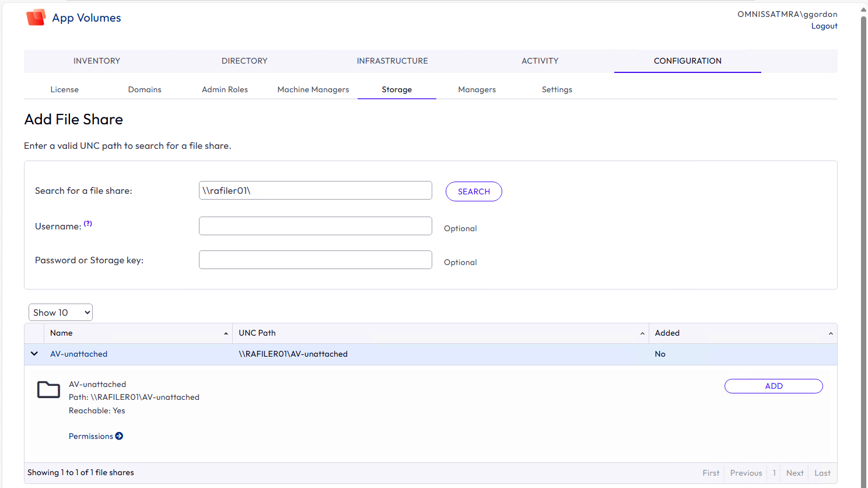Click the \\RAFILER01\AV-unattached UNC Path cell
The height and width of the screenshot is (488, 868).
293,354
